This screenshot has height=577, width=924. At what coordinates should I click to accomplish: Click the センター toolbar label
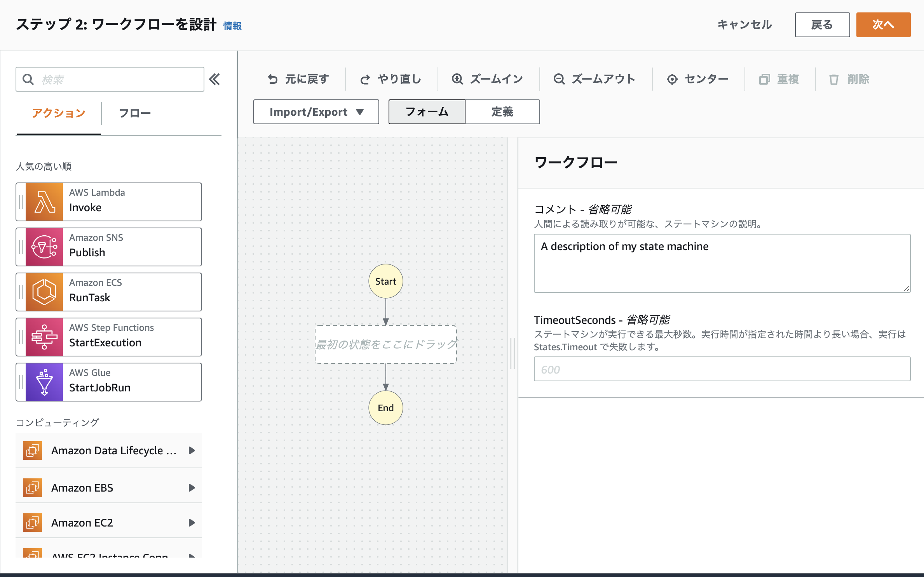[x=706, y=79]
